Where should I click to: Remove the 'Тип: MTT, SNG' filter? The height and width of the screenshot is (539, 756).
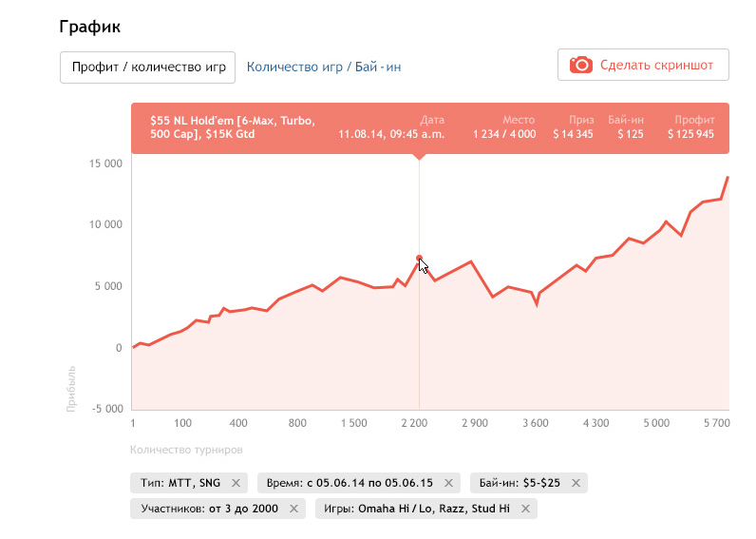pos(236,483)
